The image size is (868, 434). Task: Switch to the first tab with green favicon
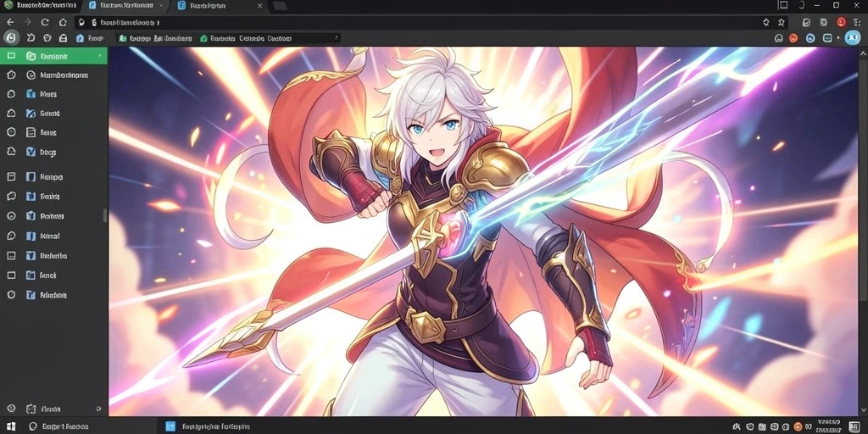(x=40, y=6)
